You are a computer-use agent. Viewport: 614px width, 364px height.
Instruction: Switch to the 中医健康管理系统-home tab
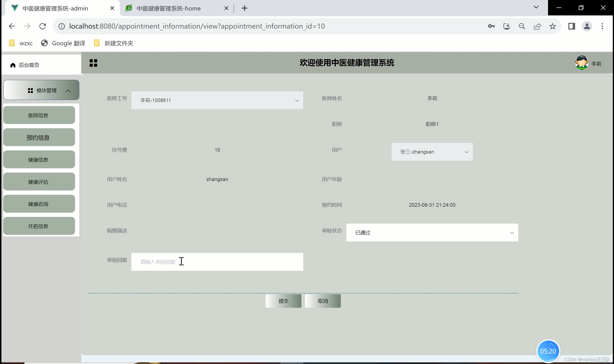pos(168,8)
